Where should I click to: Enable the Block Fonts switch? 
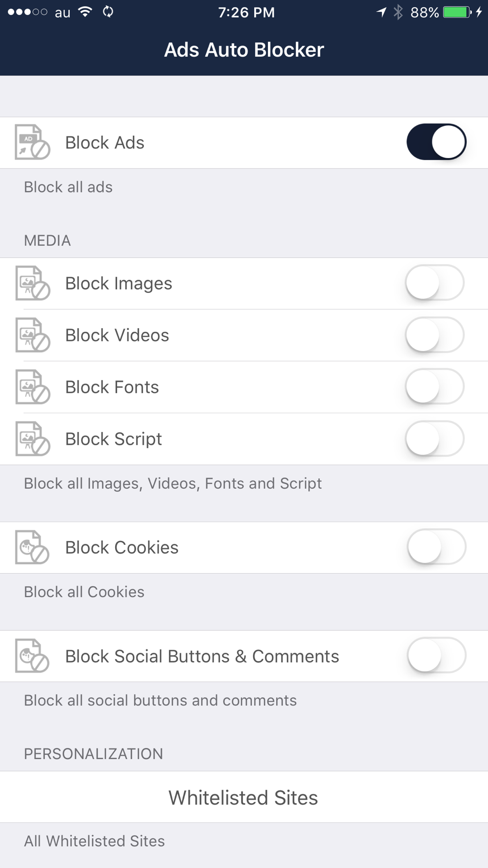(x=434, y=387)
